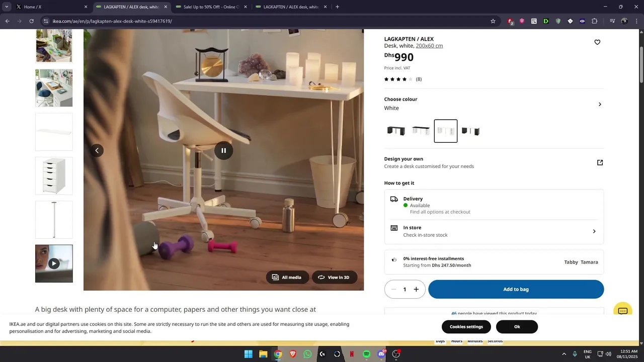Open the media control music icon
The width and height of the screenshot is (644, 362).
click(612, 21)
